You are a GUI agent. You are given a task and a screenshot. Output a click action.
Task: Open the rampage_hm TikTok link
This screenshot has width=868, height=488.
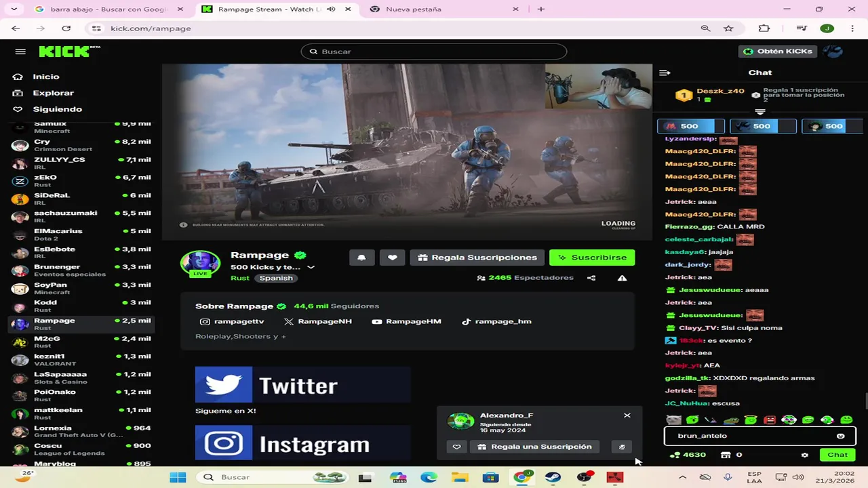[x=496, y=321]
